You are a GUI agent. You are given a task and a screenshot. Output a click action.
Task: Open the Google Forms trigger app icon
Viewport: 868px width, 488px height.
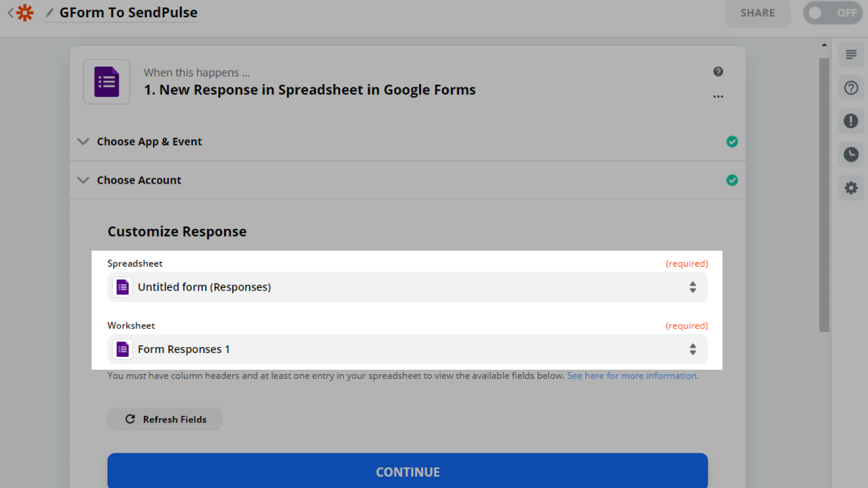pyautogui.click(x=106, y=82)
